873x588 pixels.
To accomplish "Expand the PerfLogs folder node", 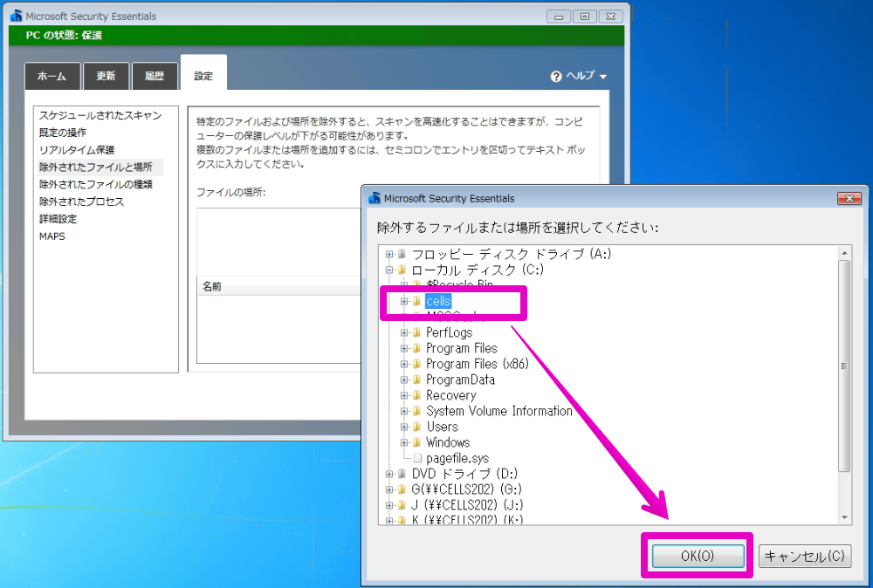I will pyautogui.click(x=404, y=332).
